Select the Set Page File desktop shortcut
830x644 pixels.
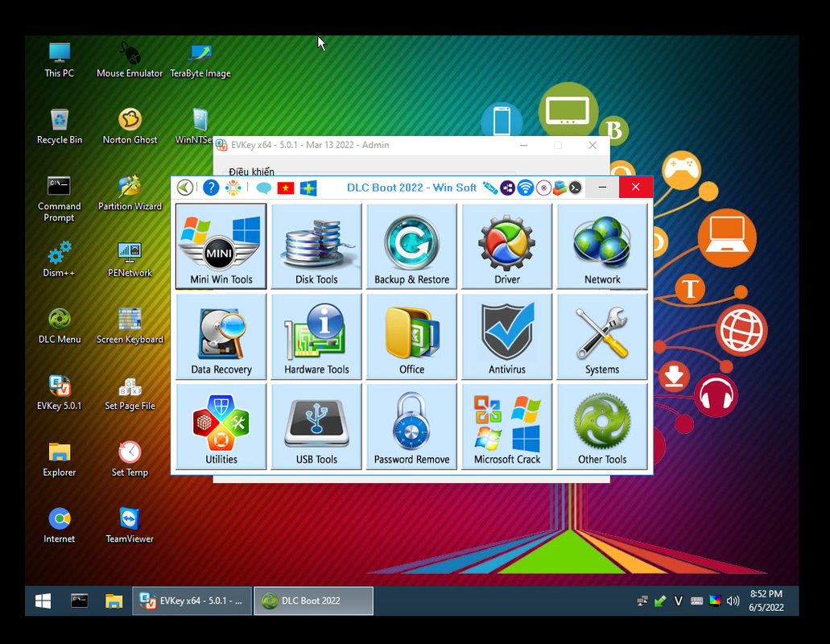(130, 393)
